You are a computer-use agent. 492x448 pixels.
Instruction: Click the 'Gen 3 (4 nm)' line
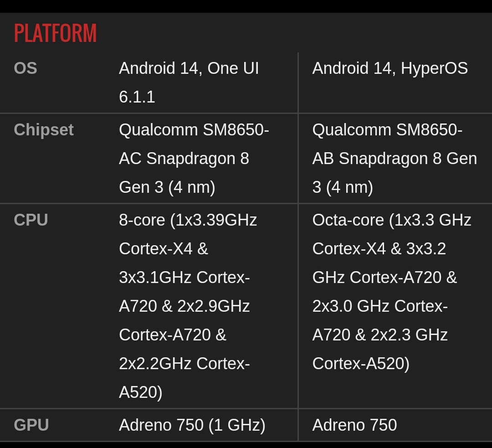[x=167, y=187]
